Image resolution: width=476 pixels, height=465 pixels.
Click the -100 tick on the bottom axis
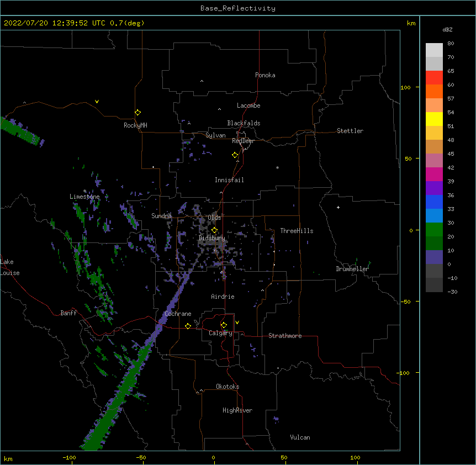point(69,457)
